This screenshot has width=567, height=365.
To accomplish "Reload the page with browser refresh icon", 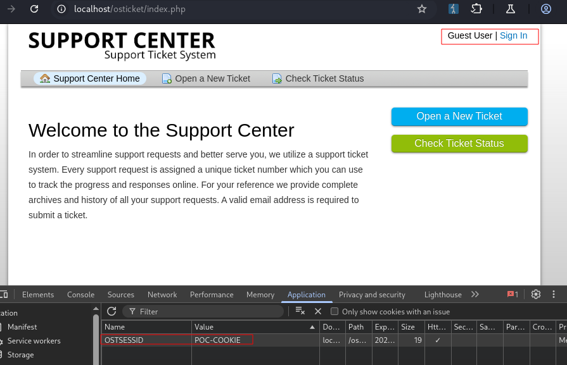I will (34, 9).
